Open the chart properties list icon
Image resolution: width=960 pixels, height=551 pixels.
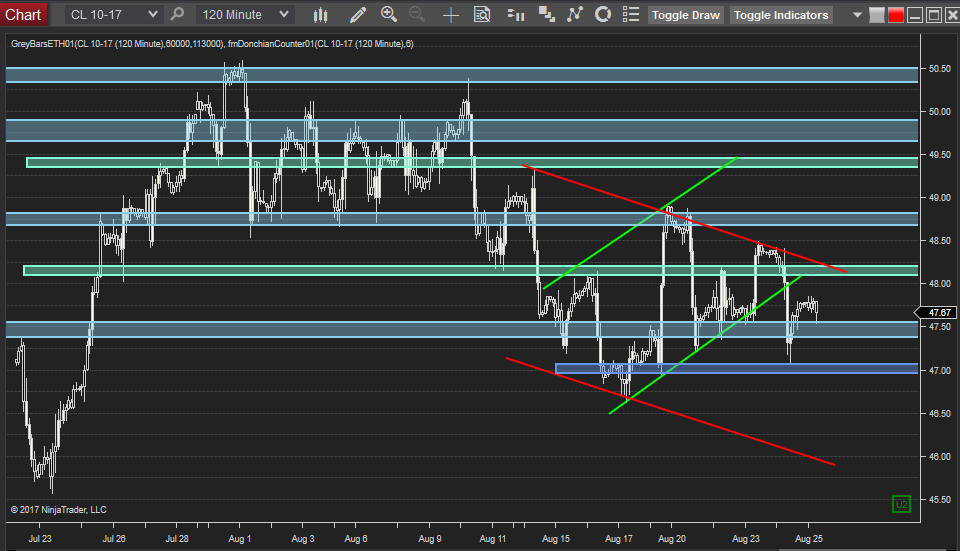click(631, 15)
